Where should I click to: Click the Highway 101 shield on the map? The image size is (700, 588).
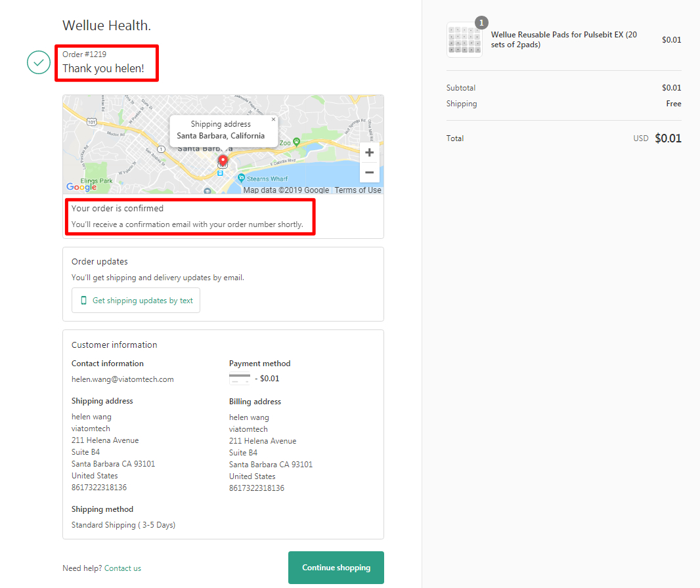pyautogui.click(x=91, y=122)
